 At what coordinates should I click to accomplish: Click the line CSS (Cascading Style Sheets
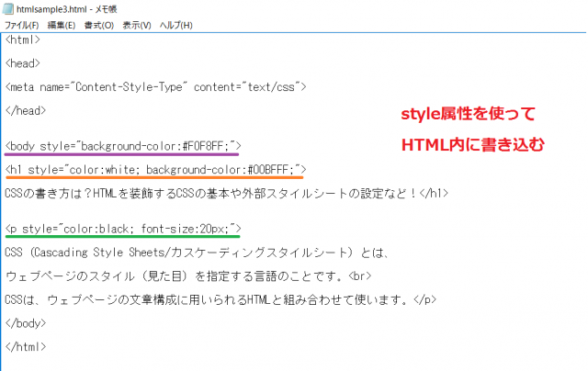click(x=197, y=253)
